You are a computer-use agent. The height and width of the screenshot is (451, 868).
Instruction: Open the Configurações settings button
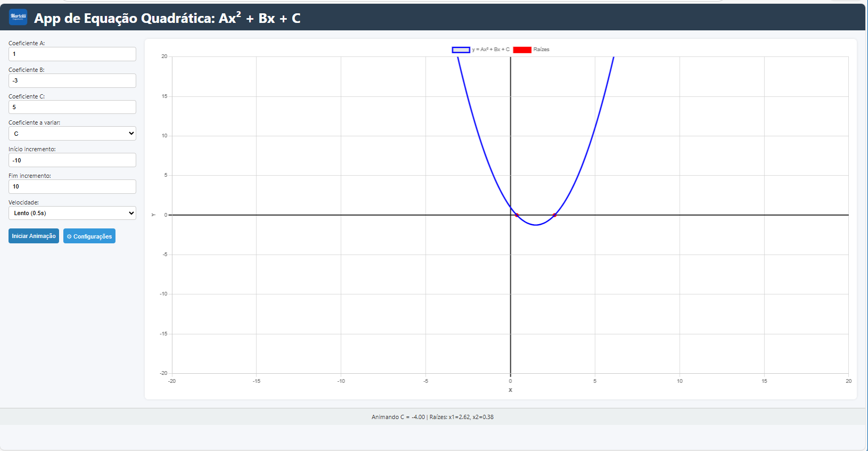[x=89, y=236]
